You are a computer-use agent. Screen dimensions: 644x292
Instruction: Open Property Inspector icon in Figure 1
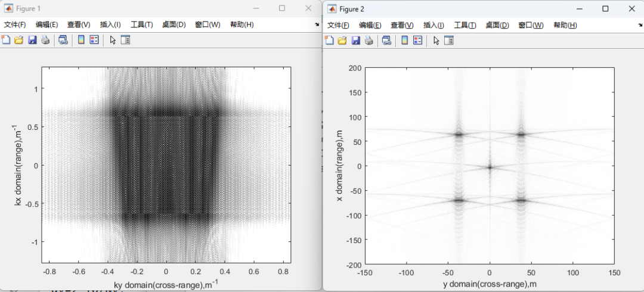(125, 40)
